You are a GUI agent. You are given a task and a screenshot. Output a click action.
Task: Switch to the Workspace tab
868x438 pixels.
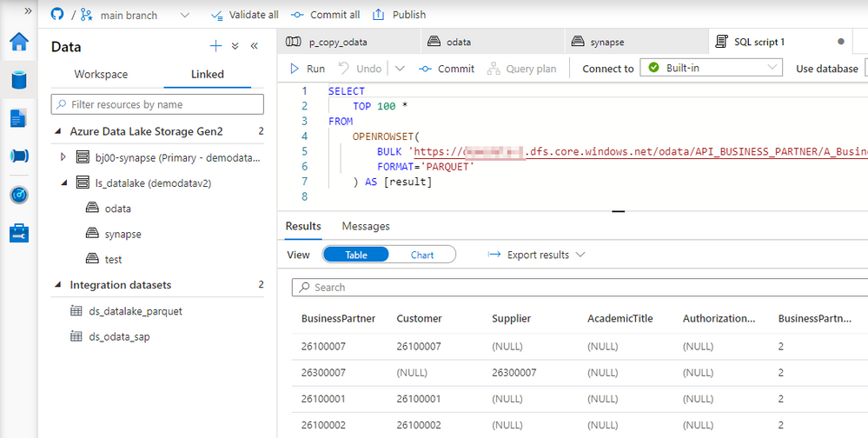101,74
